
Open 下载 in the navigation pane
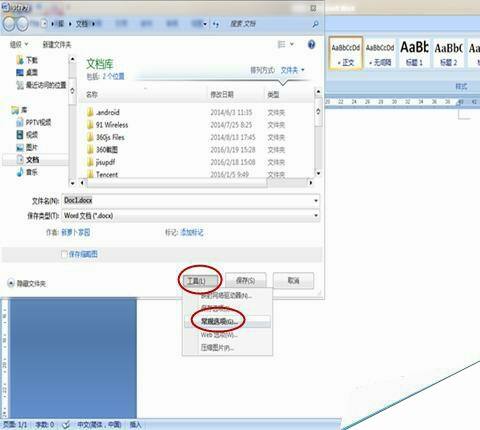tap(32, 60)
